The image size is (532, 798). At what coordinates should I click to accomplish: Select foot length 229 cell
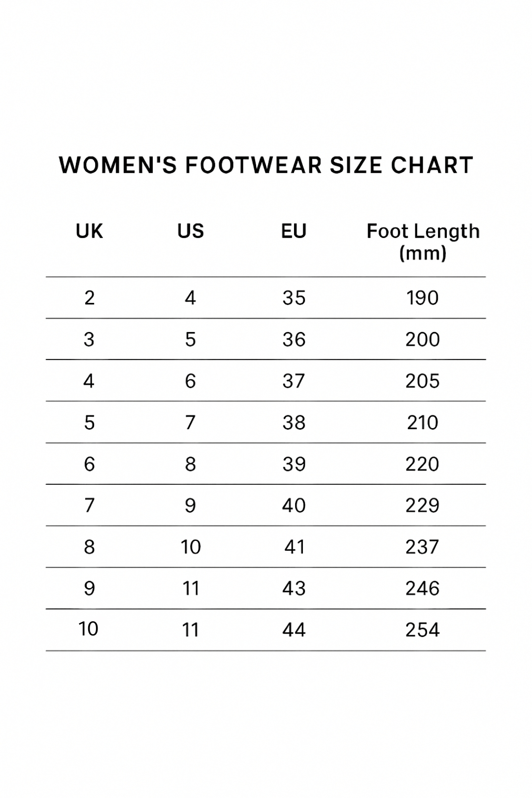pyautogui.click(x=422, y=505)
